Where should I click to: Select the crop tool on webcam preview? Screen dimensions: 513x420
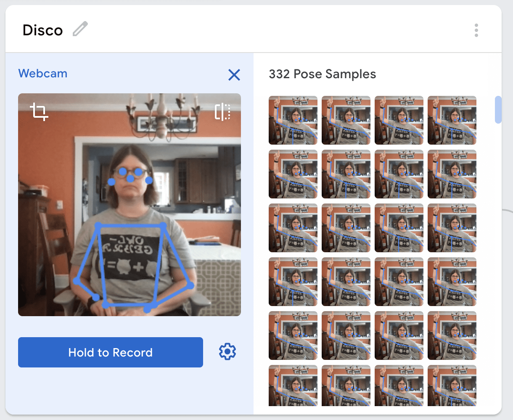tap(39, 112)
